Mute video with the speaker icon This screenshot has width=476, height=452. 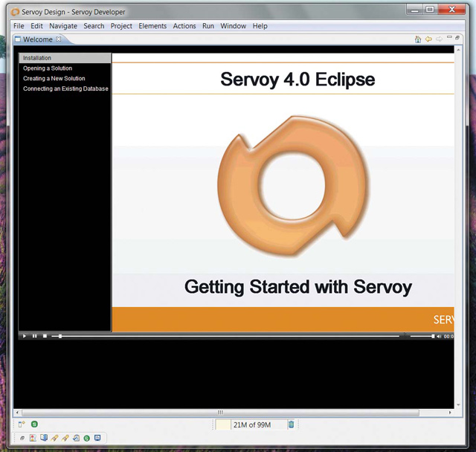pos(439,336)
